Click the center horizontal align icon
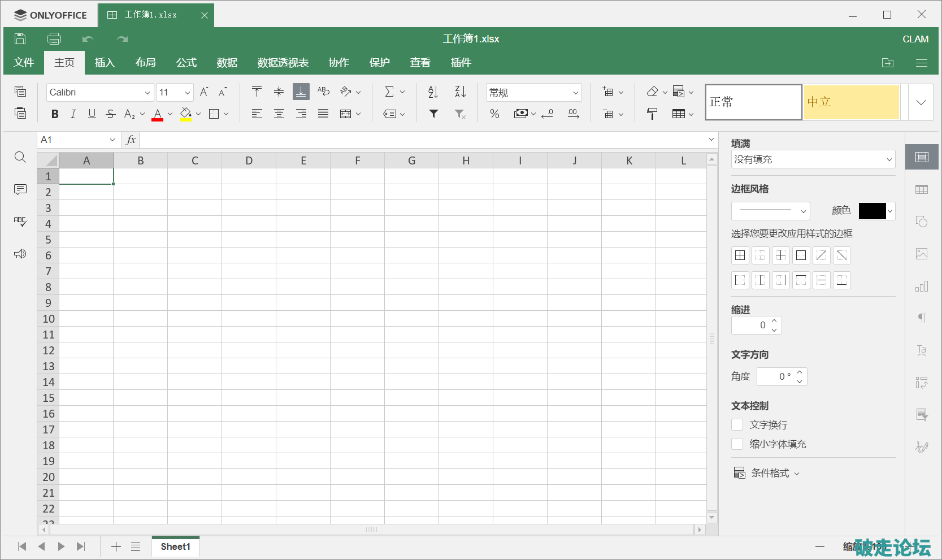The image size is (942, 560). tap(279, 114)
